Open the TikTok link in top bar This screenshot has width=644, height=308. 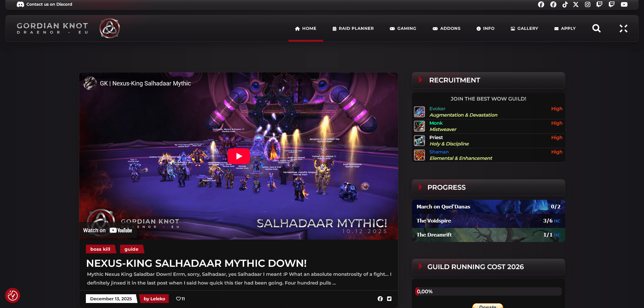click(x=565, y=4)
